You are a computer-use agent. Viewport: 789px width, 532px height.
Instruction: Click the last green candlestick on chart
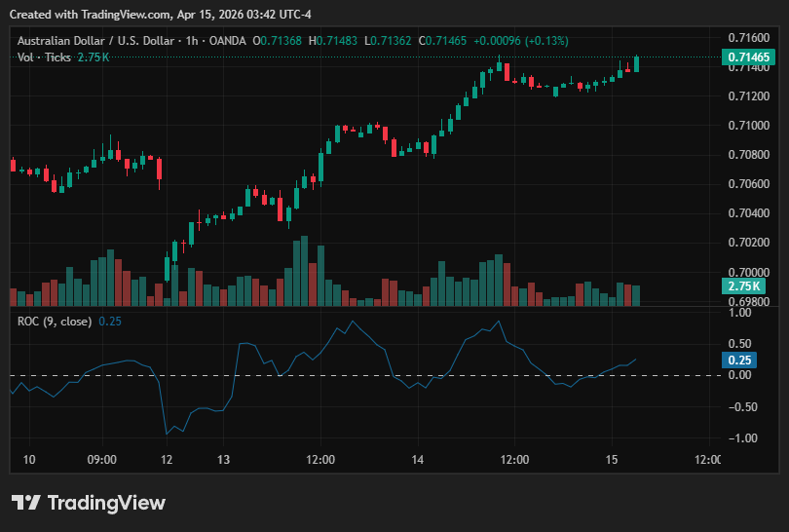point(636,63)
